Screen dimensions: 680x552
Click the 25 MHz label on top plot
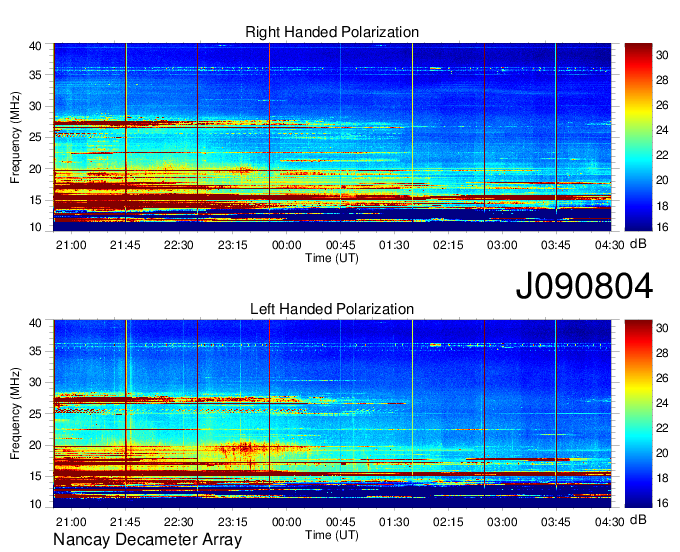click(35, 137)
